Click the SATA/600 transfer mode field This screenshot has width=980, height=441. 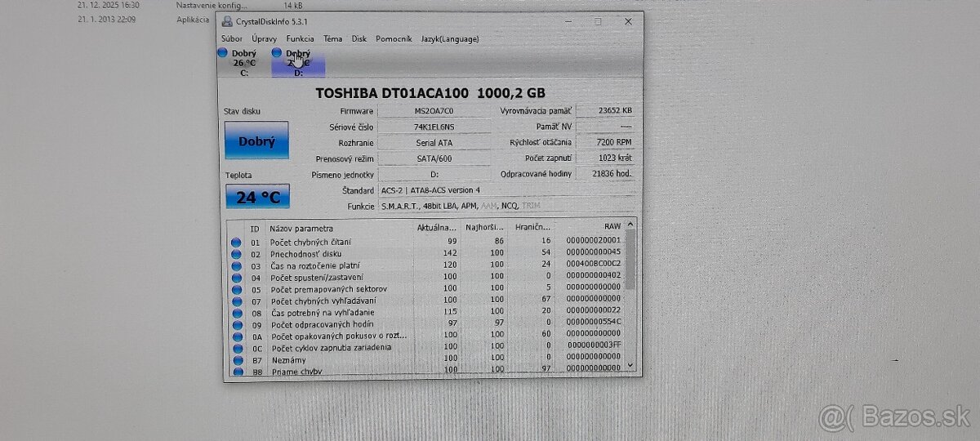click(x=434, y=158)
